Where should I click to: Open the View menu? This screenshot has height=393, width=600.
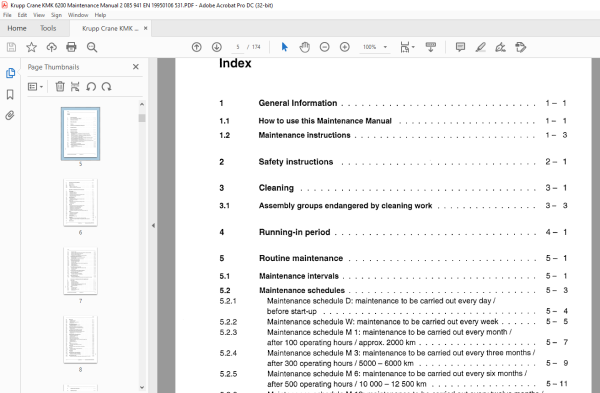39,15
